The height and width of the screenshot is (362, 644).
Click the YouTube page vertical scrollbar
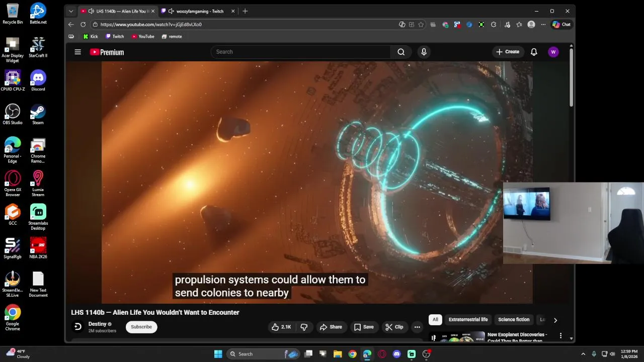[571, 78]
